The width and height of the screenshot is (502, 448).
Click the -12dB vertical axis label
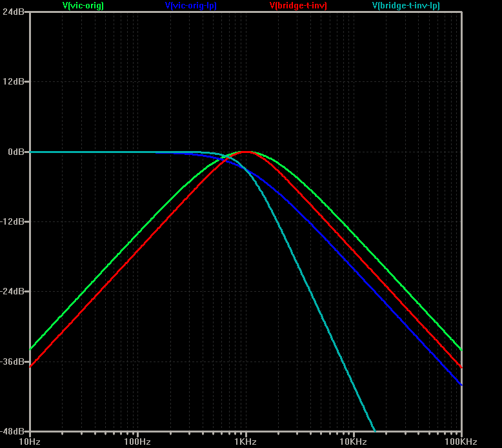12,221
